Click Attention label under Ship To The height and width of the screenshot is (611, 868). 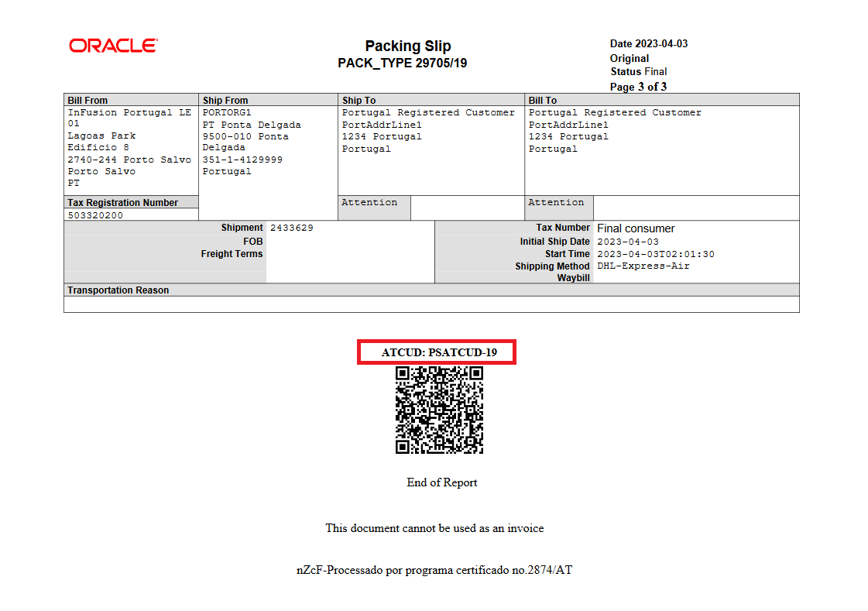pos(369,203)
